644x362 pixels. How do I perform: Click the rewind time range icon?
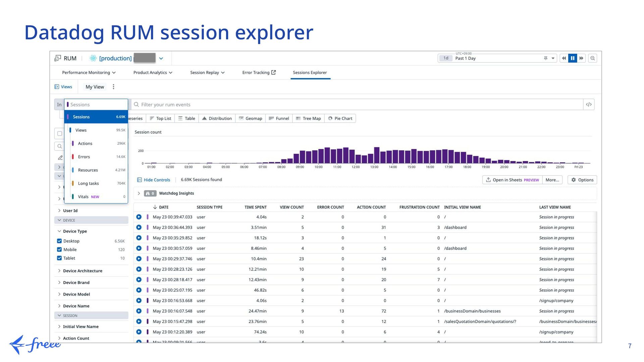click(x=564, y=58)
